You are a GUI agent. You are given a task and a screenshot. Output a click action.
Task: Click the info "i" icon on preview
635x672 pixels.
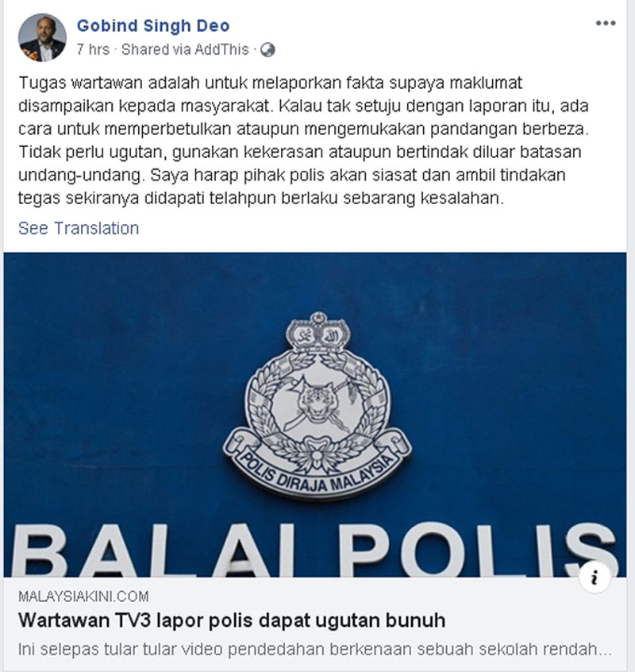[595, 578]
